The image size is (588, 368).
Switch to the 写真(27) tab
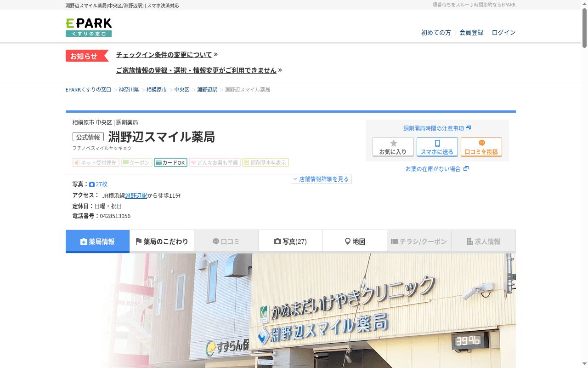(290, 241)
